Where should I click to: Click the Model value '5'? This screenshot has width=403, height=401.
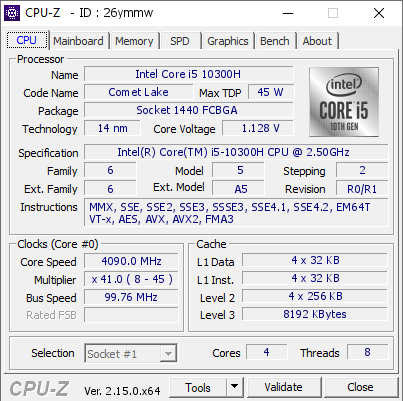click(238, 170)
